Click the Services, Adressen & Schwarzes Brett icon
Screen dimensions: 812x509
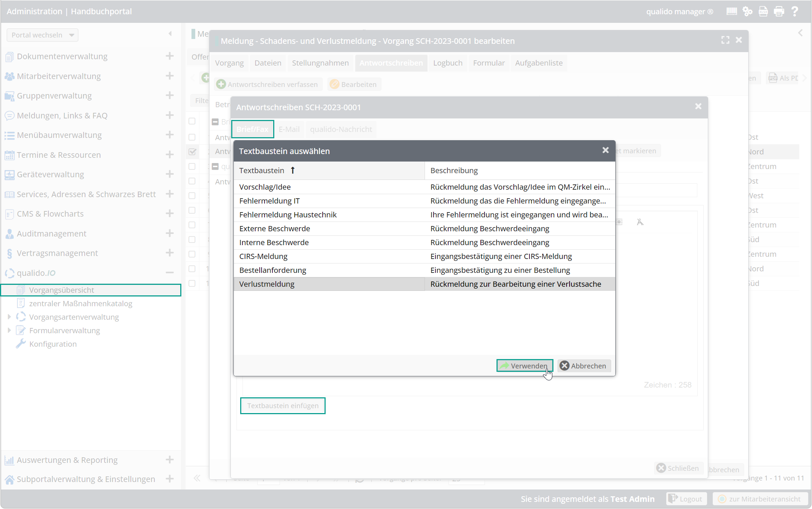[x=9, y=194]
